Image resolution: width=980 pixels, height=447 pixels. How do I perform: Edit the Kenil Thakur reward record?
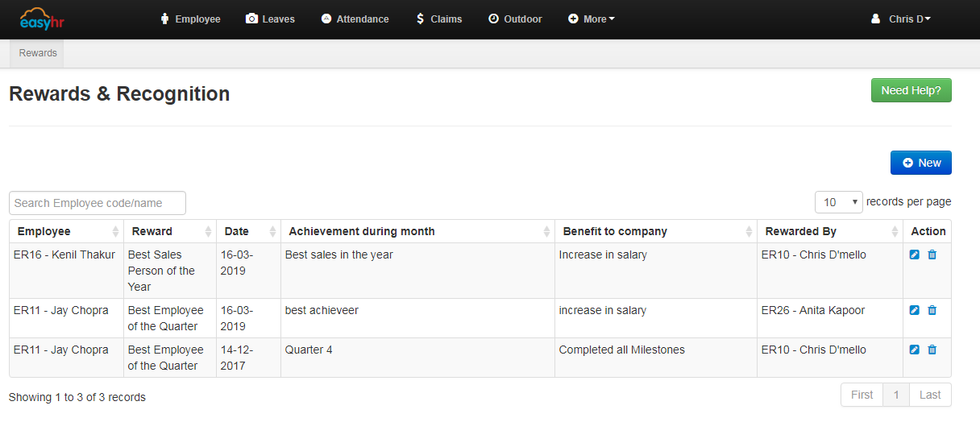(914, 255)
